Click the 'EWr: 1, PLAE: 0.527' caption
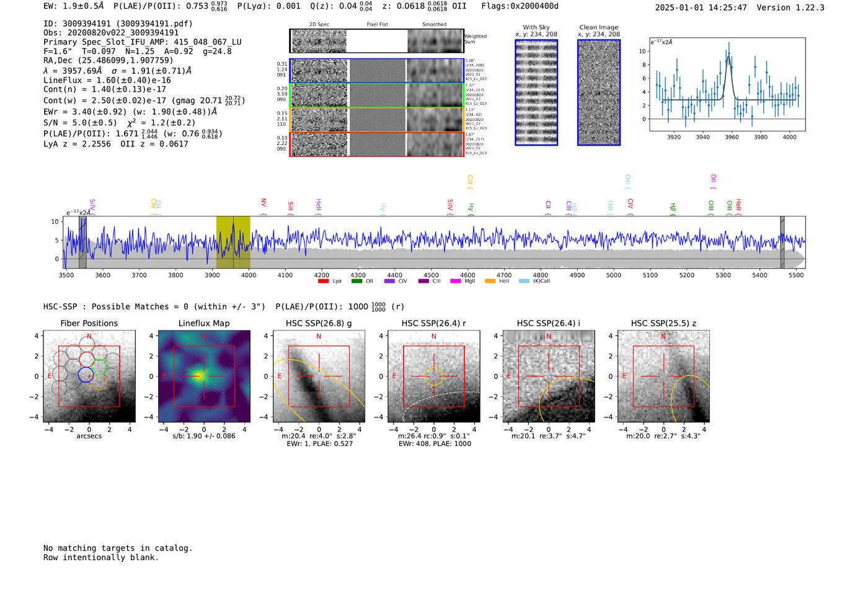The image size is (868, 591). [x=319, y=443]
